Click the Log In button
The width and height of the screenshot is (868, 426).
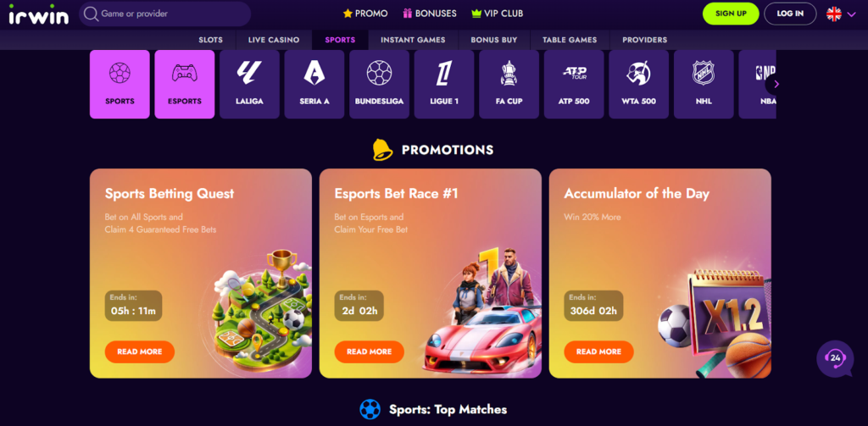point(790,14)
